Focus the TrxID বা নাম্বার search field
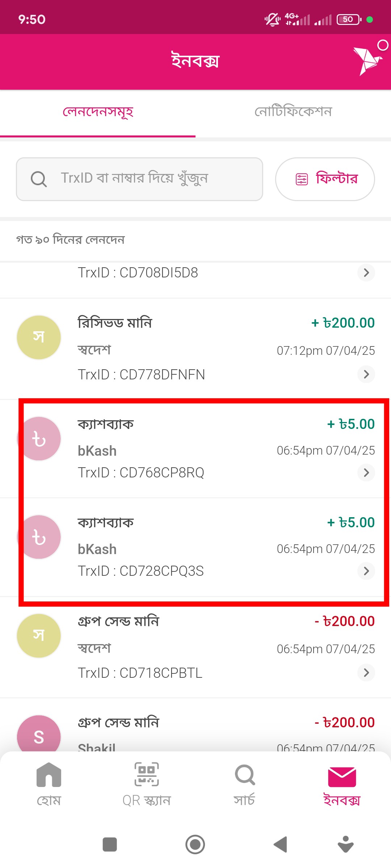The image size is (391, 868). coord(139,179)
